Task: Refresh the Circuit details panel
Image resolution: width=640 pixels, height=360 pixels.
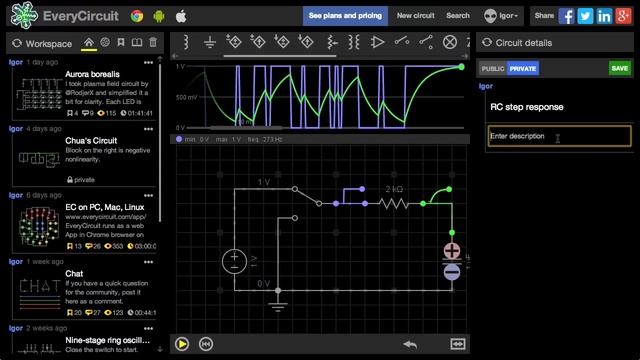Action: click(487, 42)
